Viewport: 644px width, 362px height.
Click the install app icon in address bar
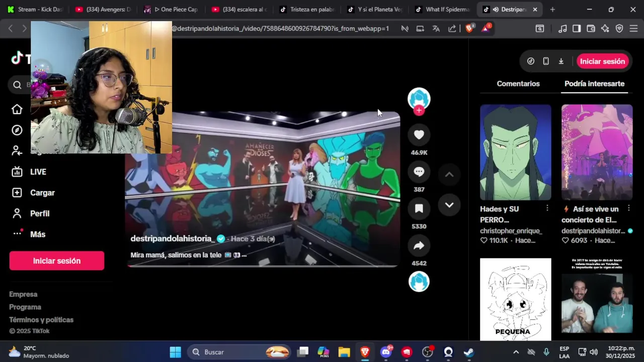point(420,29)
